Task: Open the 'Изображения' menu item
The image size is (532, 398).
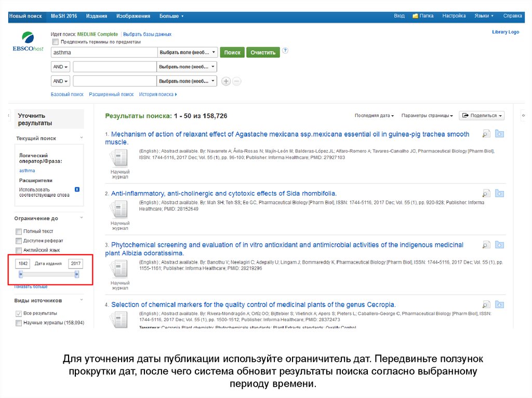Action: pos(133,16)
